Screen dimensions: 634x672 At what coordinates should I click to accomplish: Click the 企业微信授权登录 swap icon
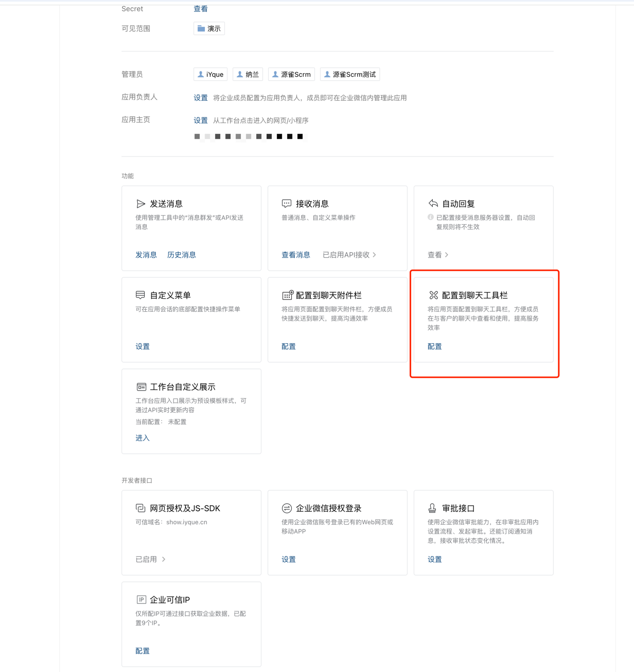(x=287, y=508)
